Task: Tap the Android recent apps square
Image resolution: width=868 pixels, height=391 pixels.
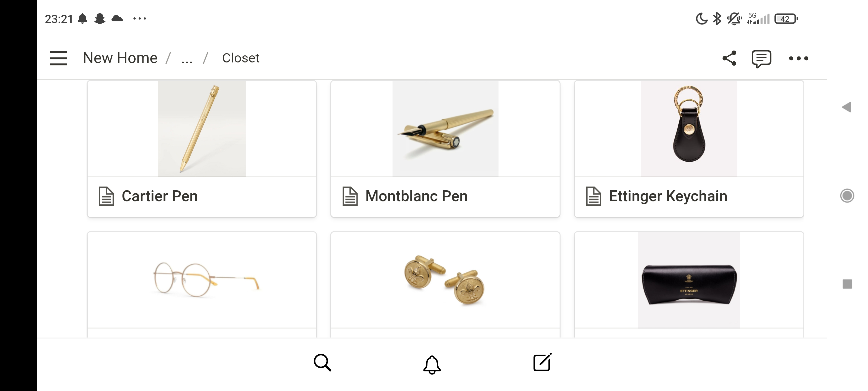Action: pyautogui.click(x=847, y=284)
